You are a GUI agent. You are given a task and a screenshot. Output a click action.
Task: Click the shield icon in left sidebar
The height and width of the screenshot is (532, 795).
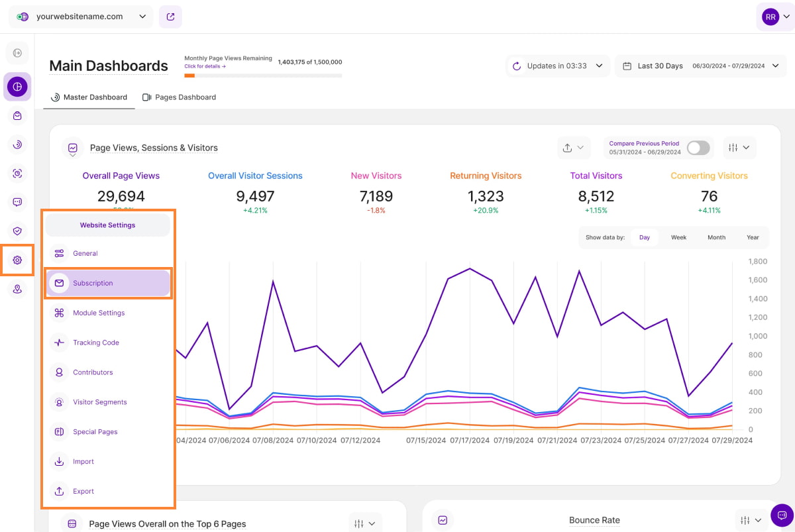pos(17,231)
